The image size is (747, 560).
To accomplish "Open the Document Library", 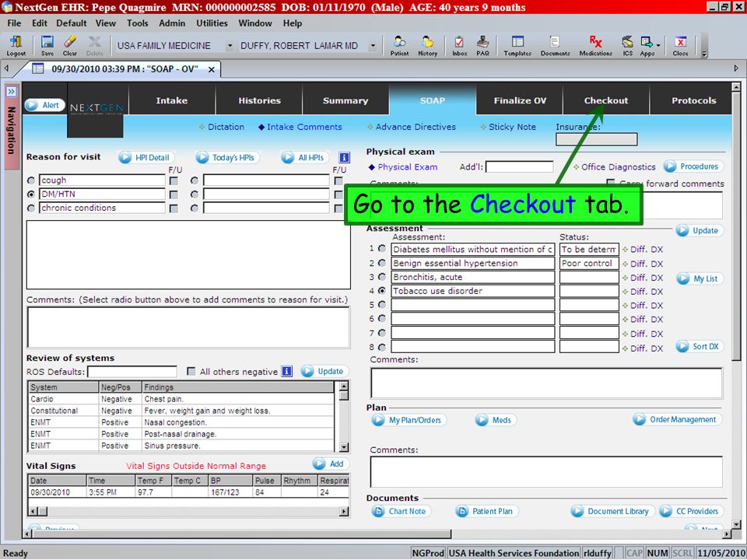I will [612, 512].
